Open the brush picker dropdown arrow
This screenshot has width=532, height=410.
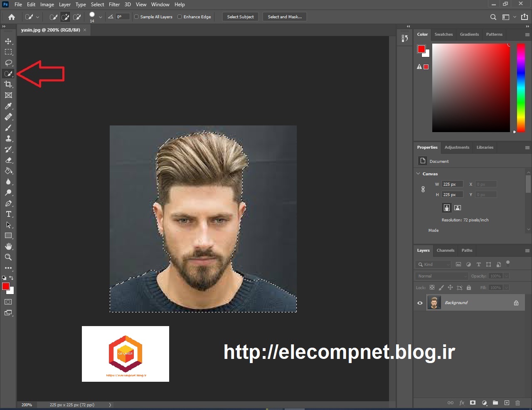click(x=100, y=17)
